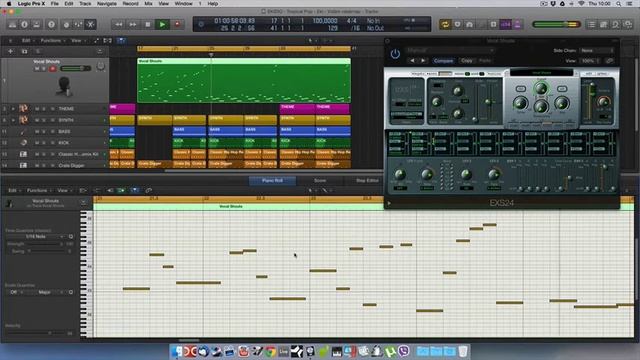640x360 pixels.
Task: Open Piano Roll Edit menu
Action: pyautogui.click(x=14, y=191)
